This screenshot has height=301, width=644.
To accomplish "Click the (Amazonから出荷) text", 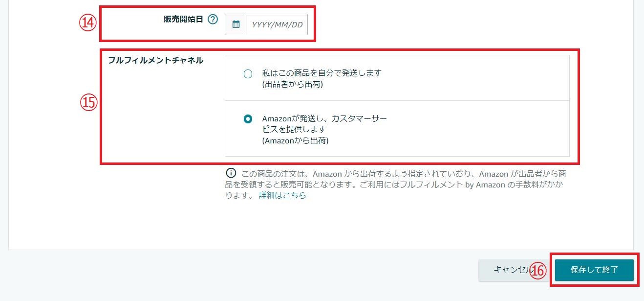I will (x=295, y=140).
